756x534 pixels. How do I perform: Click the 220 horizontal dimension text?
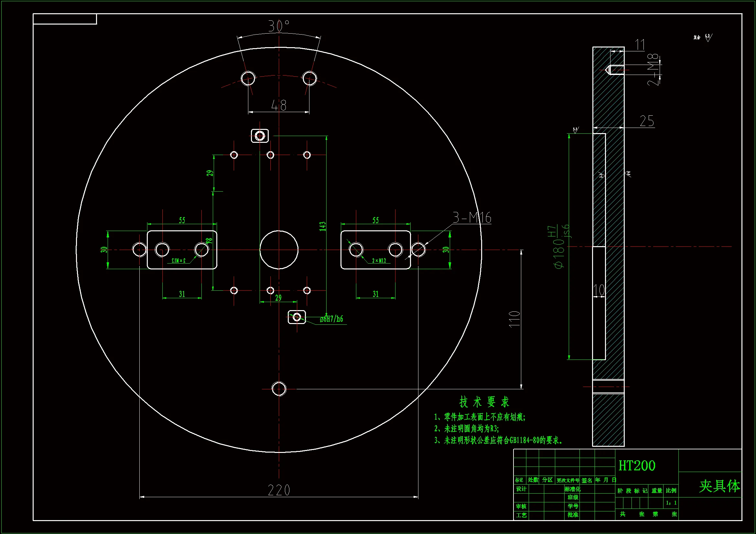tap(278, 490)
